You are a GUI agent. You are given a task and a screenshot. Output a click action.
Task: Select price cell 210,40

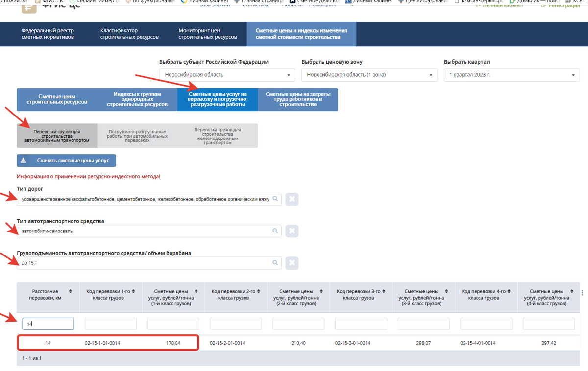pos(298,343)
